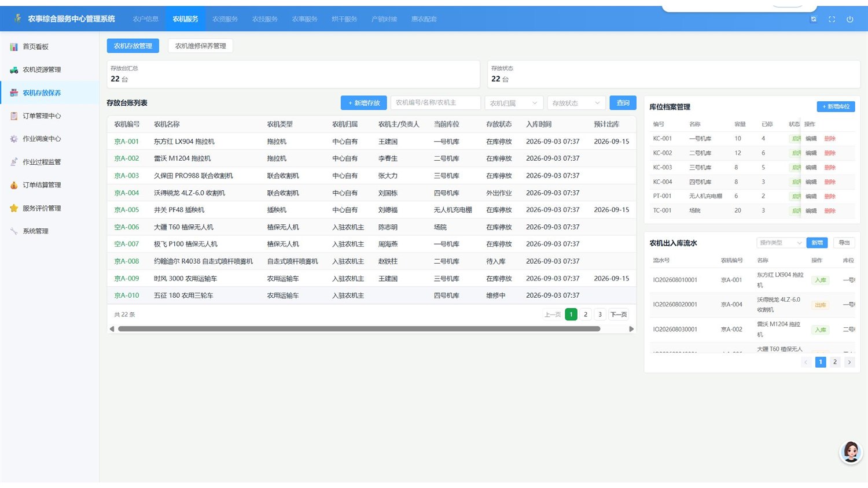Click the scroll-right arrow under the table
This screenshot has height=488, width=868.
631,329
